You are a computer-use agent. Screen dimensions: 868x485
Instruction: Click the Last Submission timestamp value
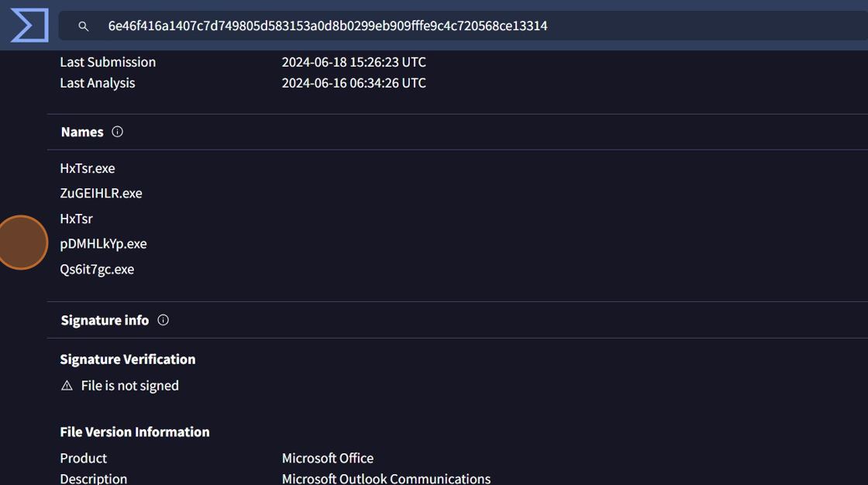click(353, 62)
